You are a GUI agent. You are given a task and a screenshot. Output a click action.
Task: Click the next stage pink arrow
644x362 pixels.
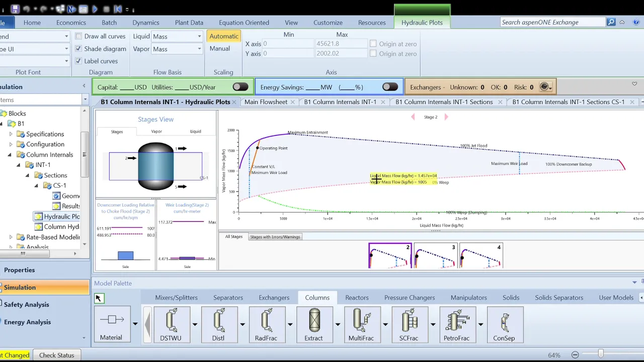coord(446,117)
